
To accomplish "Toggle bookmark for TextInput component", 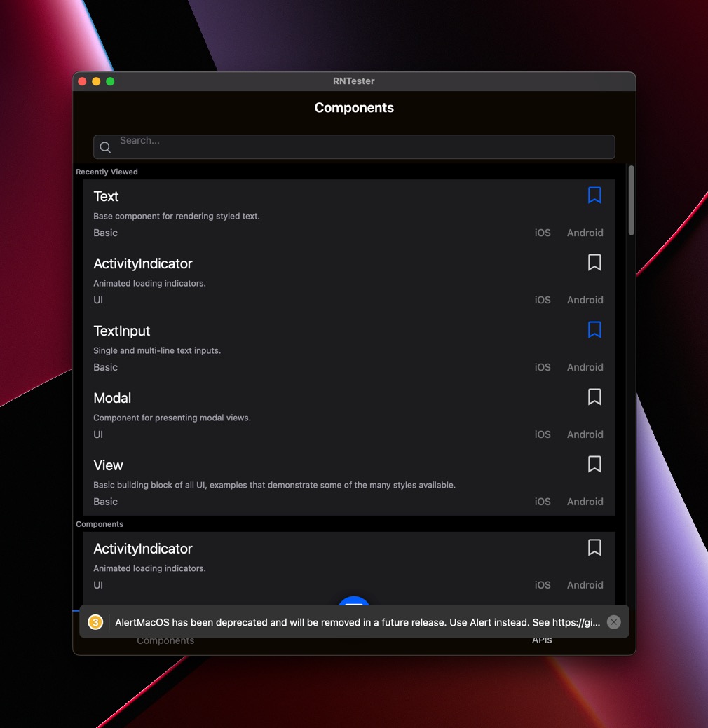I will click(594, 329).
